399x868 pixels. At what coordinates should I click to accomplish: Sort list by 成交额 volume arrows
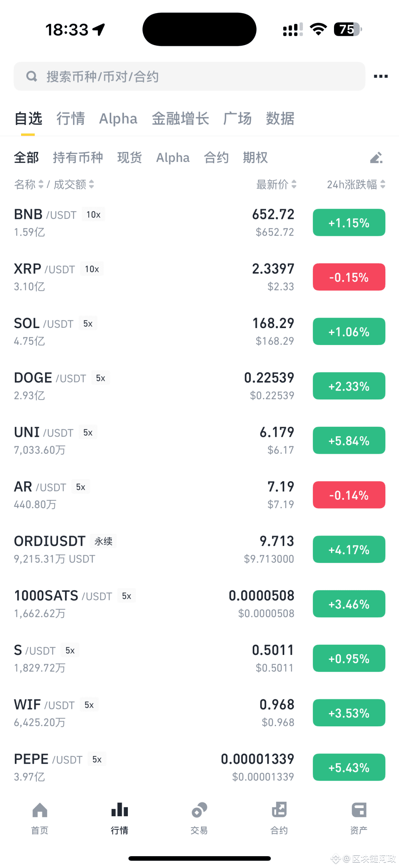(91, 184)
